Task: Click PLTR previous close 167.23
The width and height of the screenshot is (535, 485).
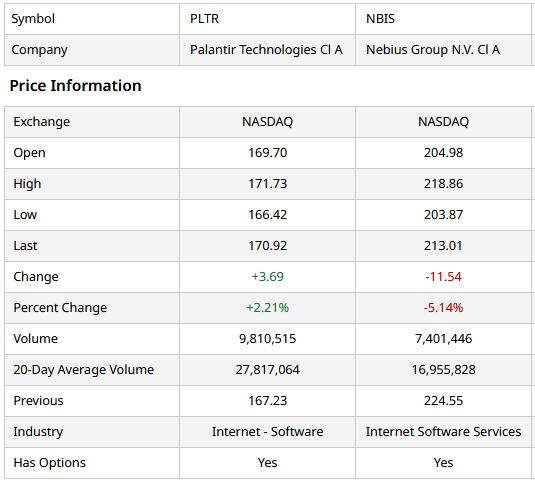Action: pyautogui.click(x=268, y=401)
